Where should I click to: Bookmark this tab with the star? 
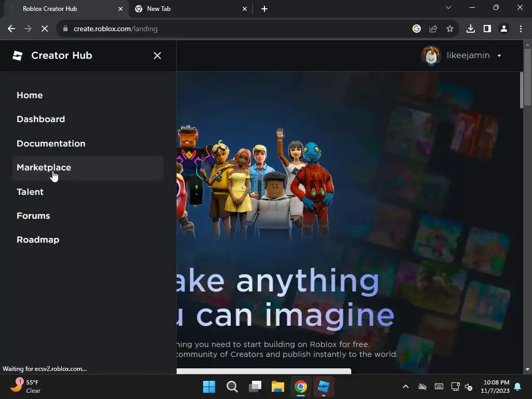[450, 29]
